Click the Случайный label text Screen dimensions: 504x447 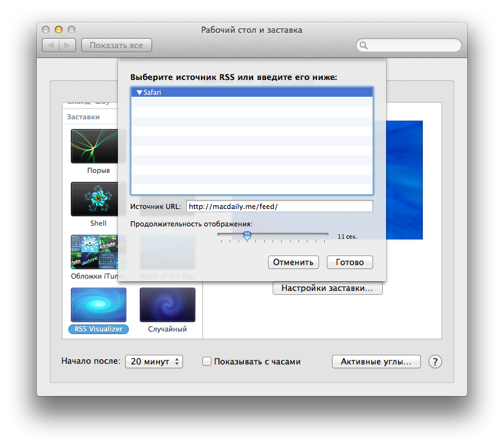tap(167, 329)
